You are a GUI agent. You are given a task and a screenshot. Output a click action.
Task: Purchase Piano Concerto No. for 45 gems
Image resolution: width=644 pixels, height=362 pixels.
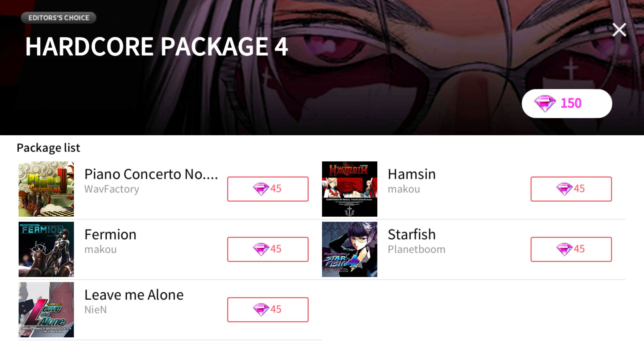pyautogui.click(x=268, y=189)
